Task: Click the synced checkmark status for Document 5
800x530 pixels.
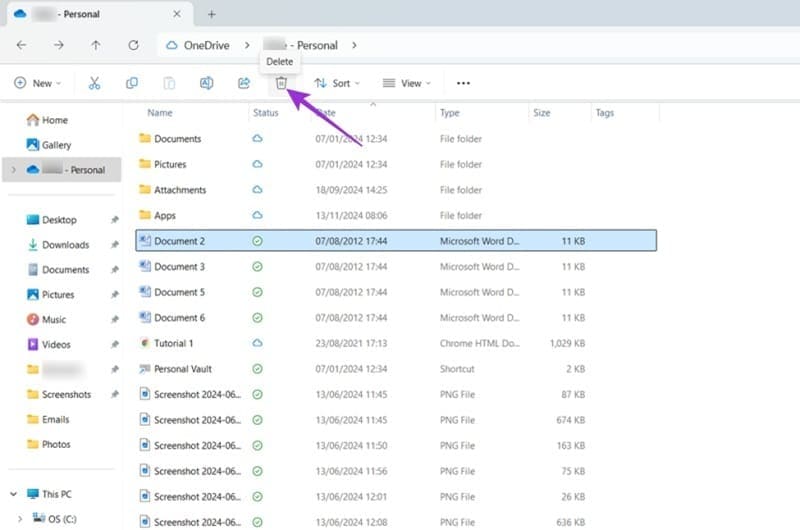Action: pyautogui.click(x=258, y=292)
